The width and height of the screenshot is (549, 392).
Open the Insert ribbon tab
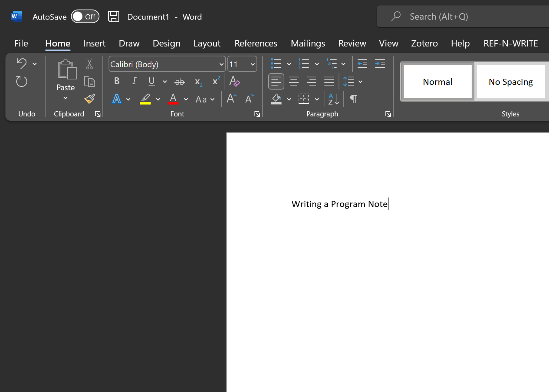(x=94, y=43)
